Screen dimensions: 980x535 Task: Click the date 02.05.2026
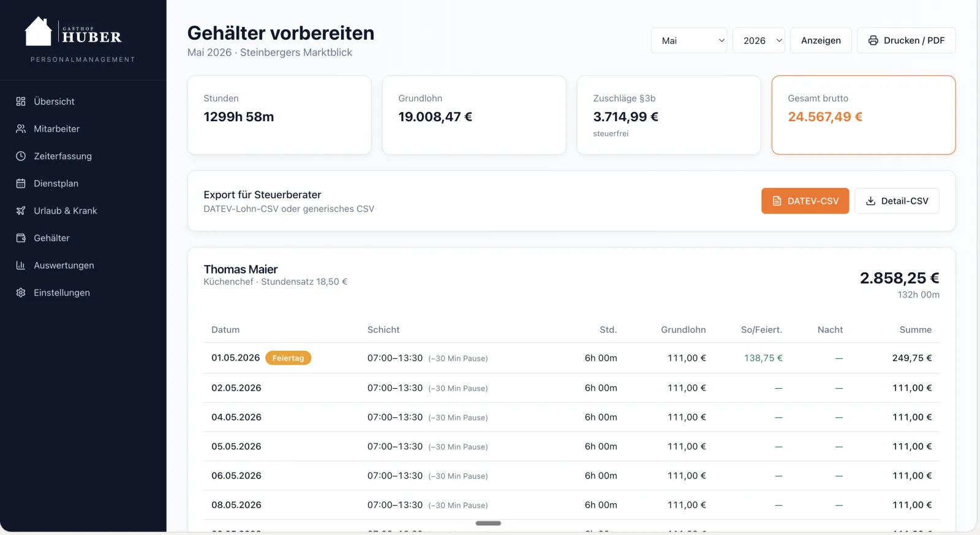click(x=236, y=388)
